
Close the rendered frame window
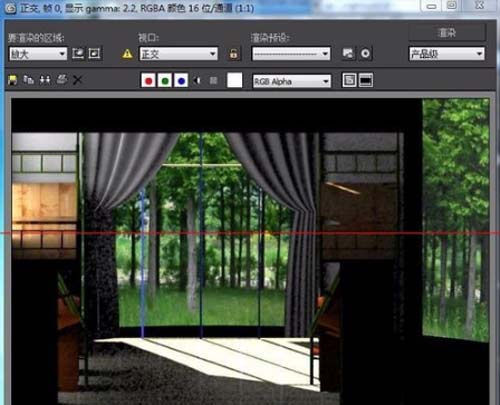[x=480, y=6]
